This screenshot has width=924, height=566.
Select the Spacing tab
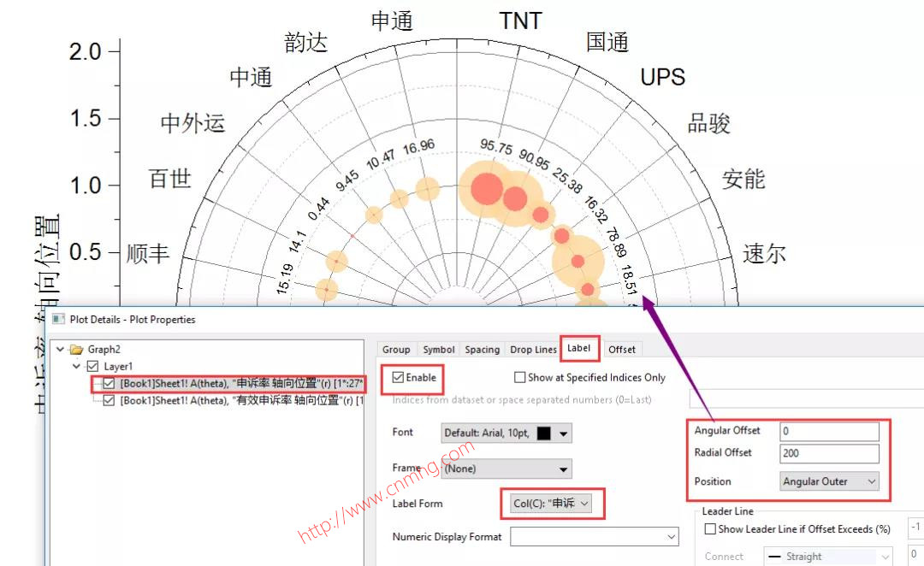coord(482,349)
